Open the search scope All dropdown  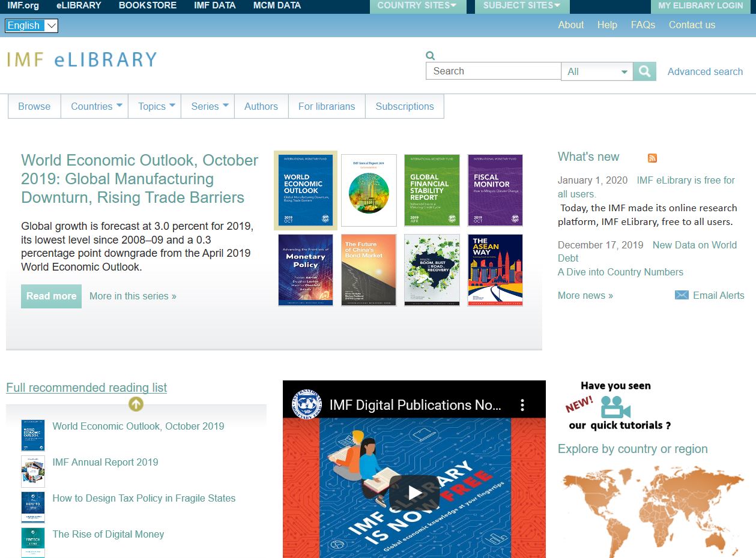coord(597,71)
